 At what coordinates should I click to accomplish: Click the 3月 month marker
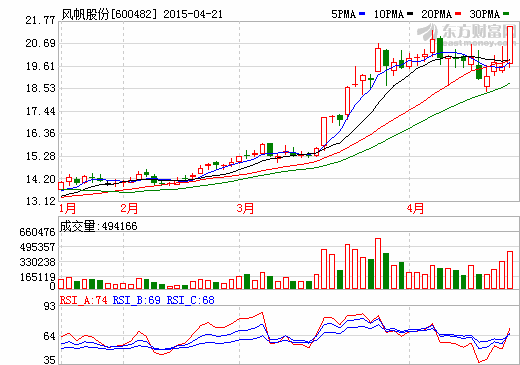tap(245, 209)
